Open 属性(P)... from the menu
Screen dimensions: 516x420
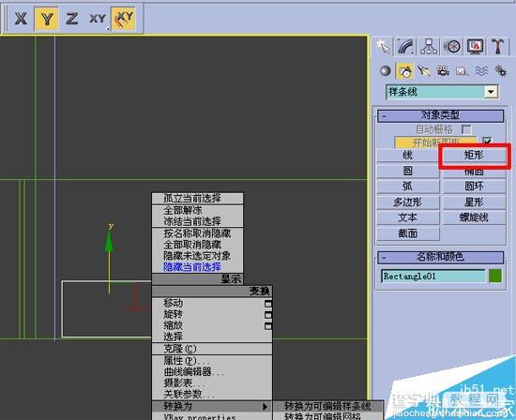tap(212, 361)
